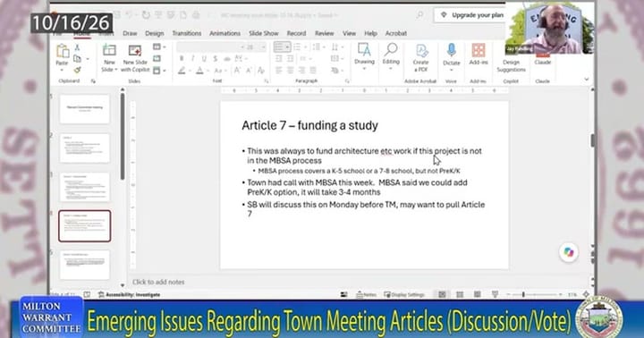Click the Reset slide icon

pos(157,59)
